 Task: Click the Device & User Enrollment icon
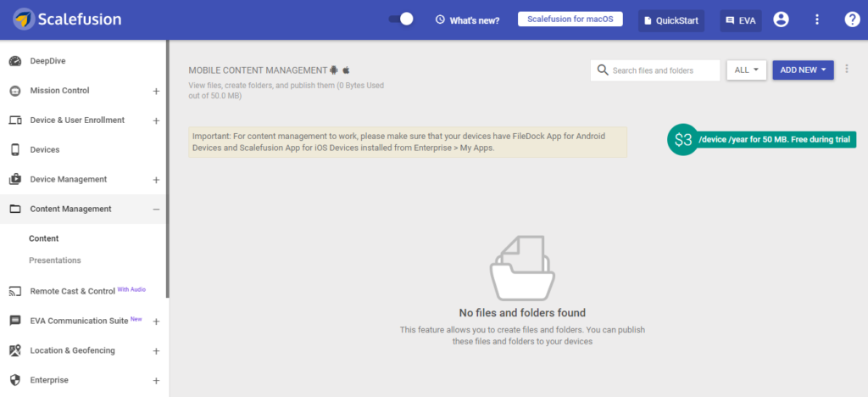15,120
